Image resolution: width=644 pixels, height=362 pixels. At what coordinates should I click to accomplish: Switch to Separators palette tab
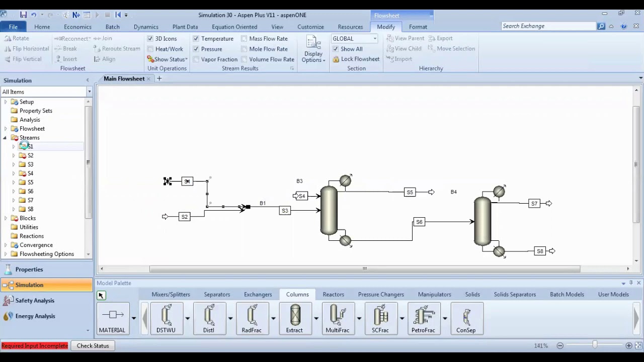[217, 295]
